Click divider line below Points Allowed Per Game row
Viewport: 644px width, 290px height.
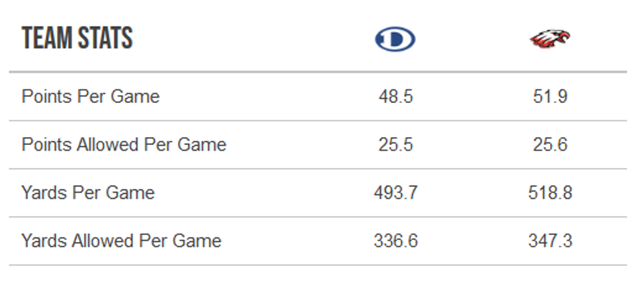pos(318,169)
